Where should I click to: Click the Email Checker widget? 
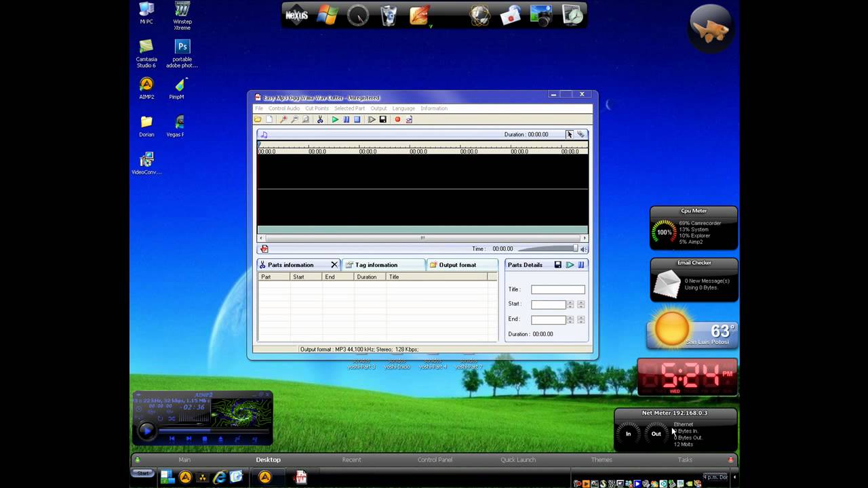pos(694,279)
